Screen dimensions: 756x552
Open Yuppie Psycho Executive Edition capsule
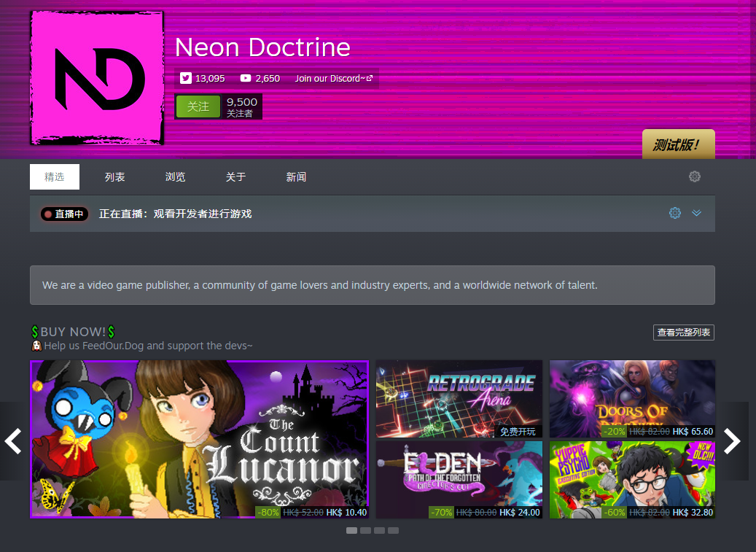[x=632, y=480]
